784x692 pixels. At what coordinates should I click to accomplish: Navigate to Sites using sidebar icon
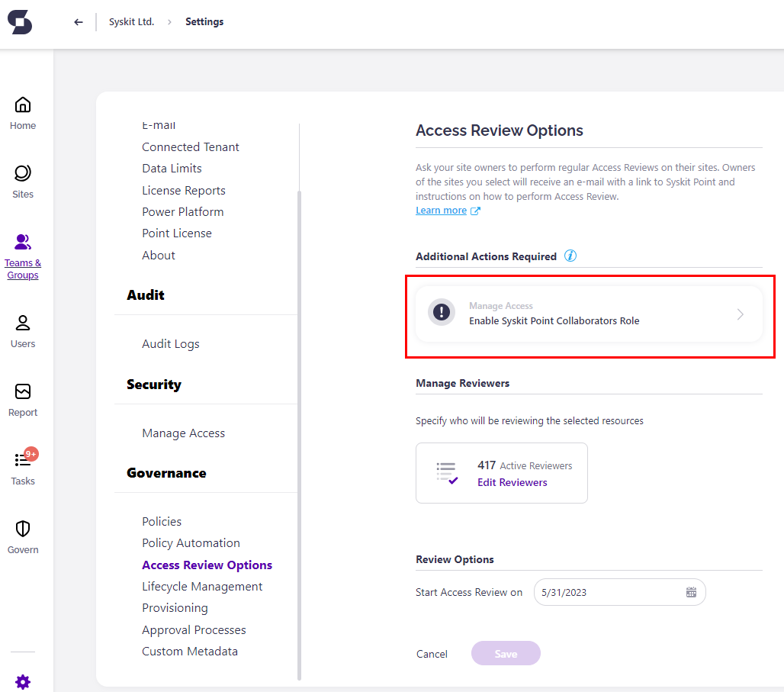coord(22,179)
